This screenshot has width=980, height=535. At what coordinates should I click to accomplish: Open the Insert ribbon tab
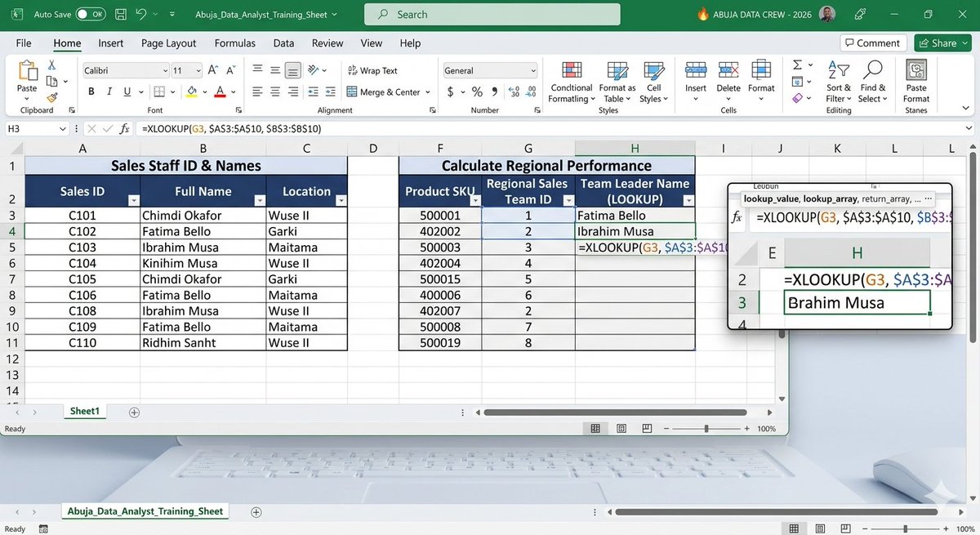pyautogui.click(x=111, y=43)
